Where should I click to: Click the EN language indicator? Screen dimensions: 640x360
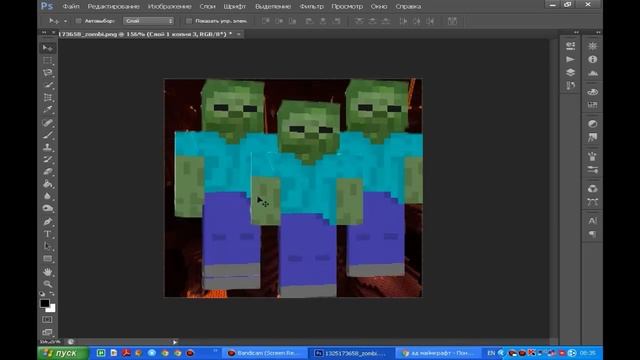pyautogui.click(x=491, y=353)
